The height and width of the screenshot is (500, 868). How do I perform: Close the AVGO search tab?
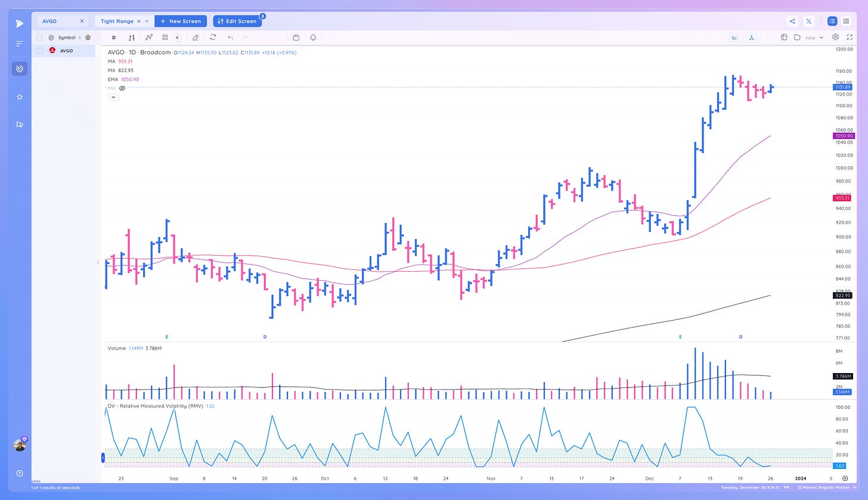point(81,21)
